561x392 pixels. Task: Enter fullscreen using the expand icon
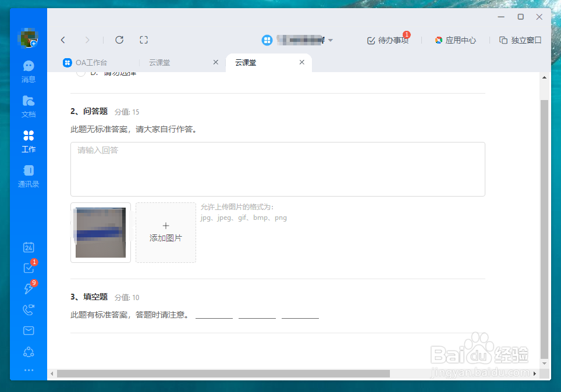[x=144, y=40]
